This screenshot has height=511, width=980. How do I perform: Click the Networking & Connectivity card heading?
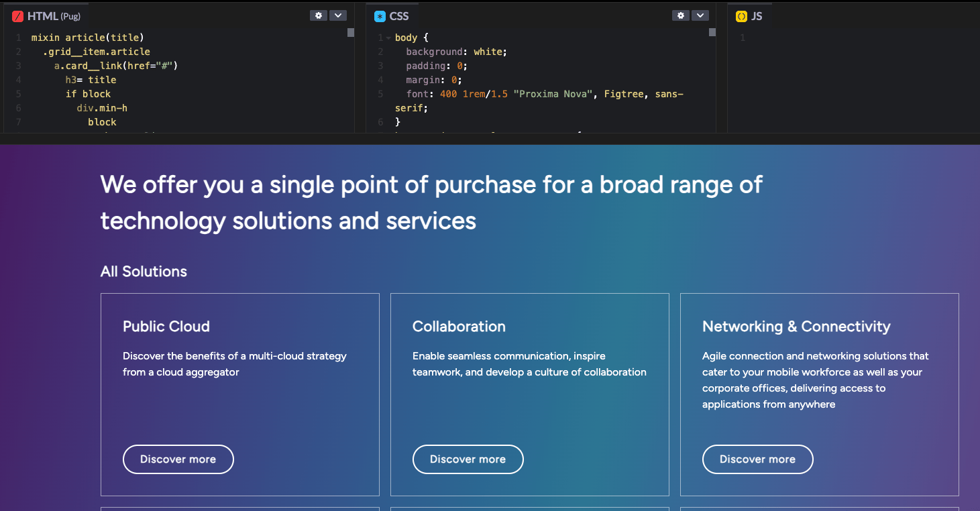point(796,327)
